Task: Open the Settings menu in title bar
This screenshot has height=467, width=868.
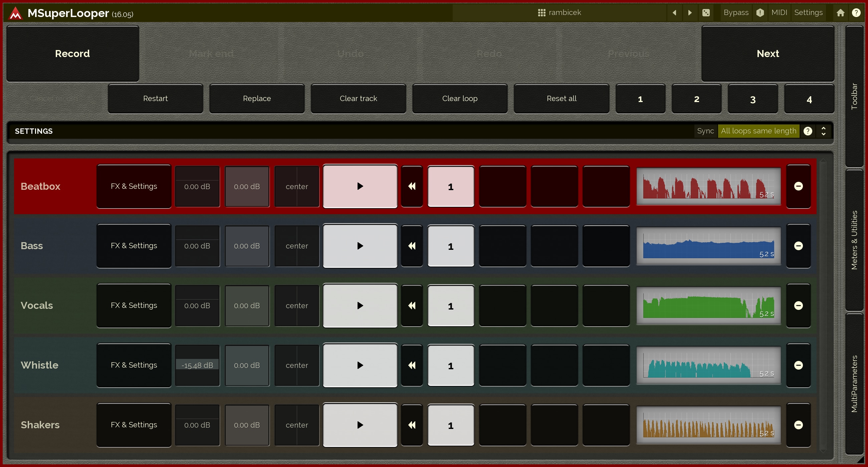Action: (x=808, y=12)
